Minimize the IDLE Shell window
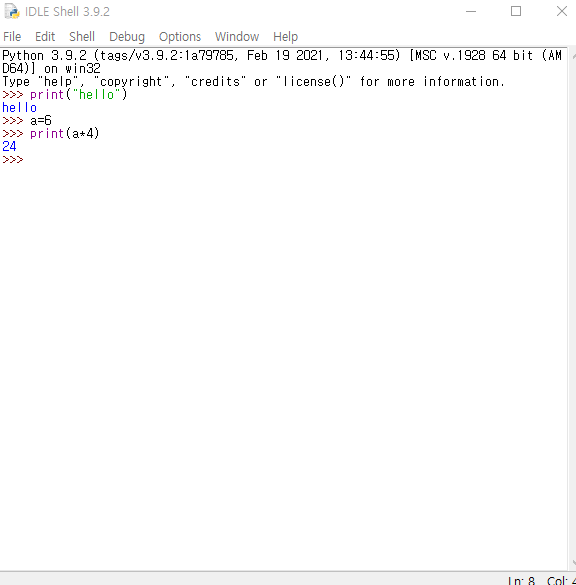 471,11
